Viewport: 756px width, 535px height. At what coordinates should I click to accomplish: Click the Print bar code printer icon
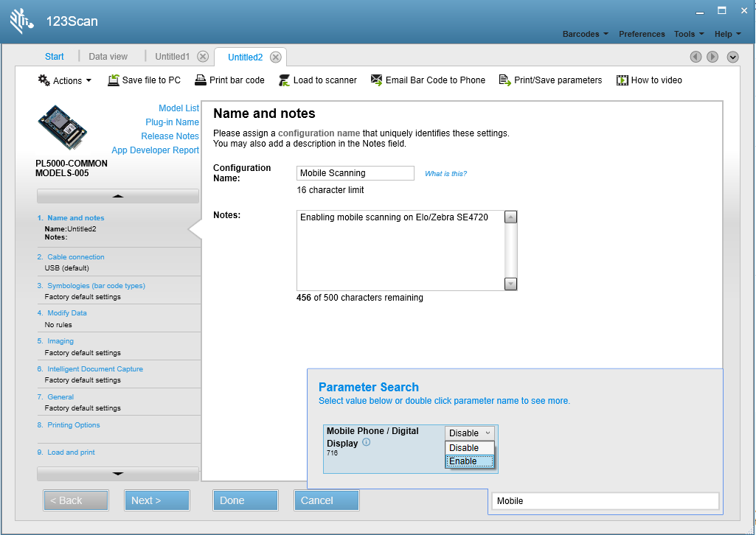point(201,80)
